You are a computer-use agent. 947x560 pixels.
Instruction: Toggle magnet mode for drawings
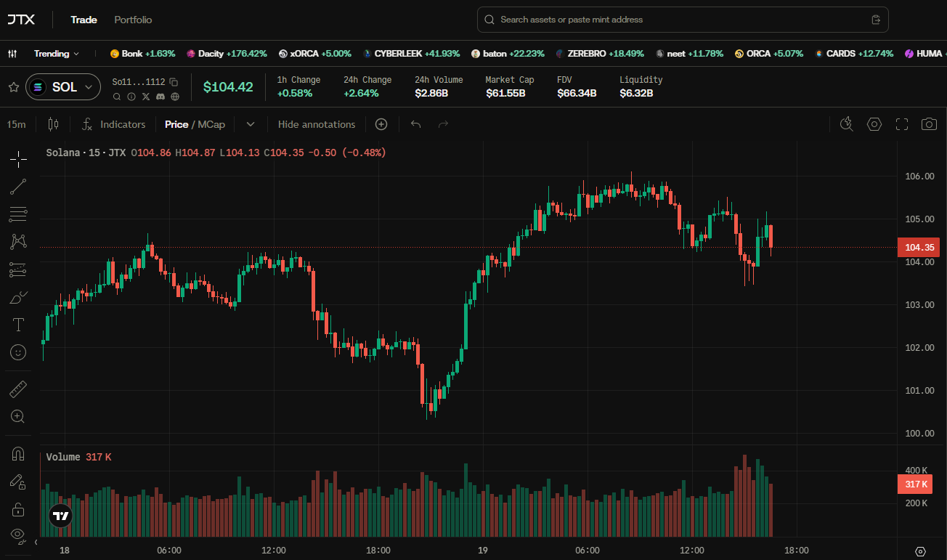pyautogui.click(x=18, y=454)
